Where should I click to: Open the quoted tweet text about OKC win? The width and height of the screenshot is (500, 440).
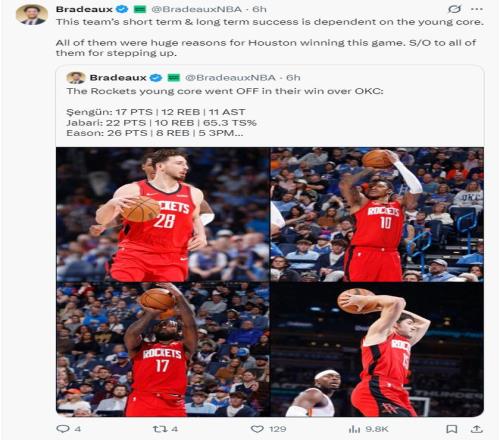coord(225,91)
